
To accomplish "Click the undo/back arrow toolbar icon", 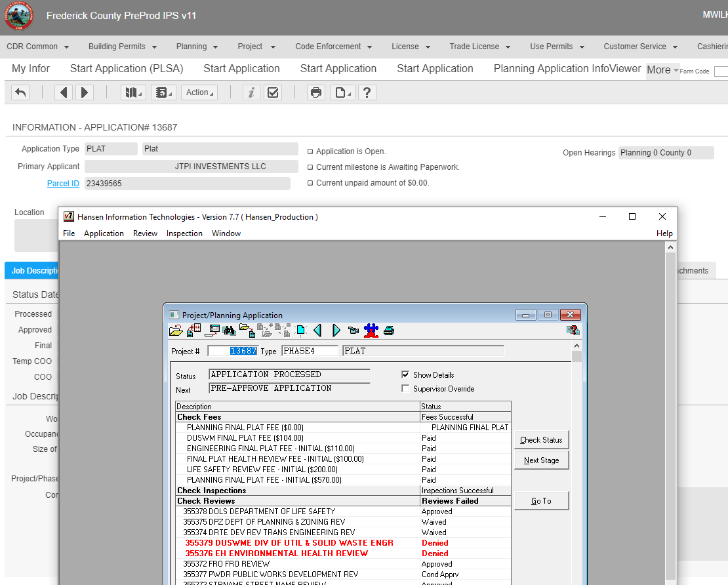I will point(20,92).
